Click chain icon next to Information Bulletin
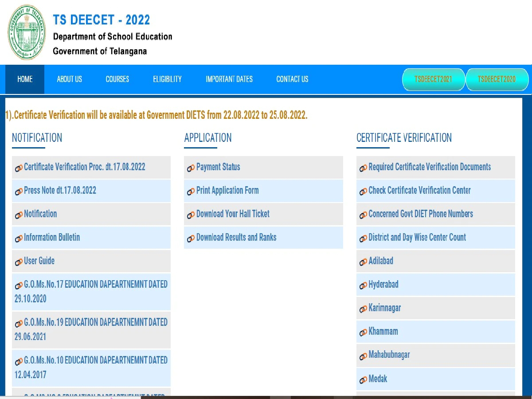532x399 pixels. (19, 239)
